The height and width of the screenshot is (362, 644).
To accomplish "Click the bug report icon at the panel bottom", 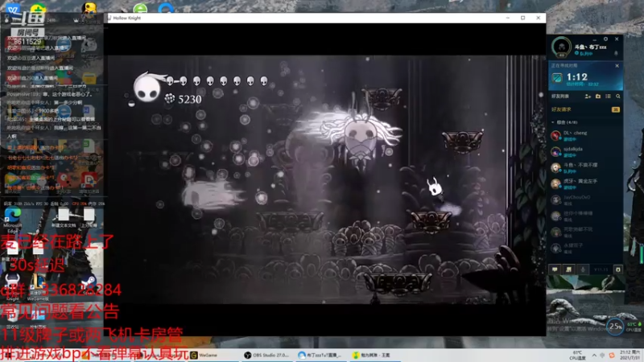I will 617,269.
